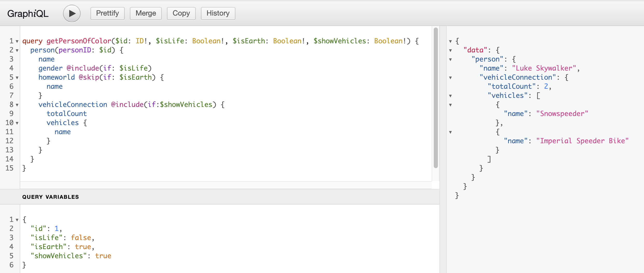Viewport: 644px width, 273px height.
Task: Click name field on line 11
Action: [x=62, y=132]
